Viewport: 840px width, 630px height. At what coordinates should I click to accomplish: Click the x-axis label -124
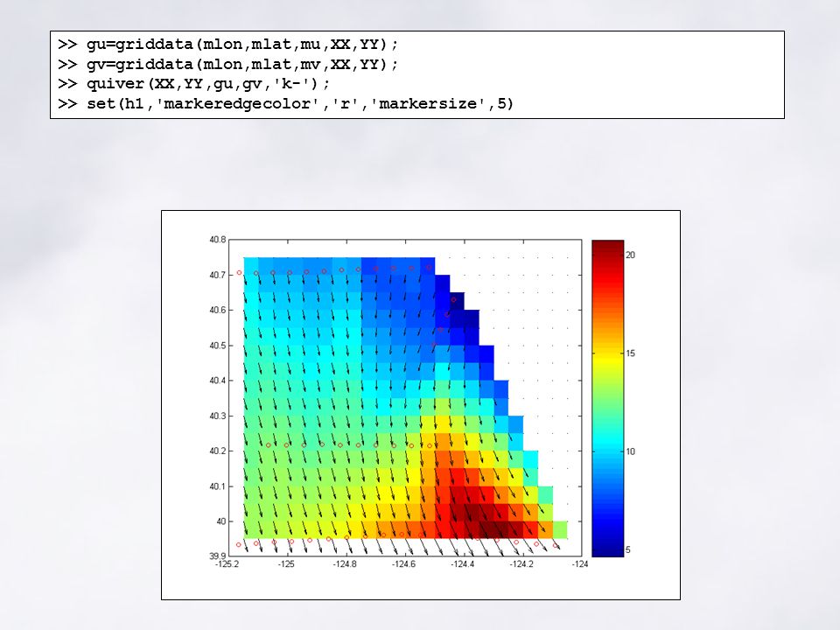pyautogui.click(x=580, y=564)
